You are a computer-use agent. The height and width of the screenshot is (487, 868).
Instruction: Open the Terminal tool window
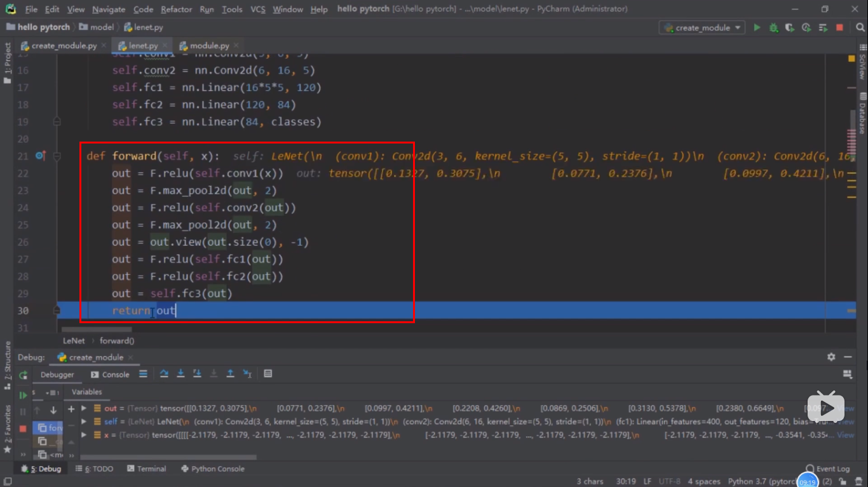pos(146,469)
